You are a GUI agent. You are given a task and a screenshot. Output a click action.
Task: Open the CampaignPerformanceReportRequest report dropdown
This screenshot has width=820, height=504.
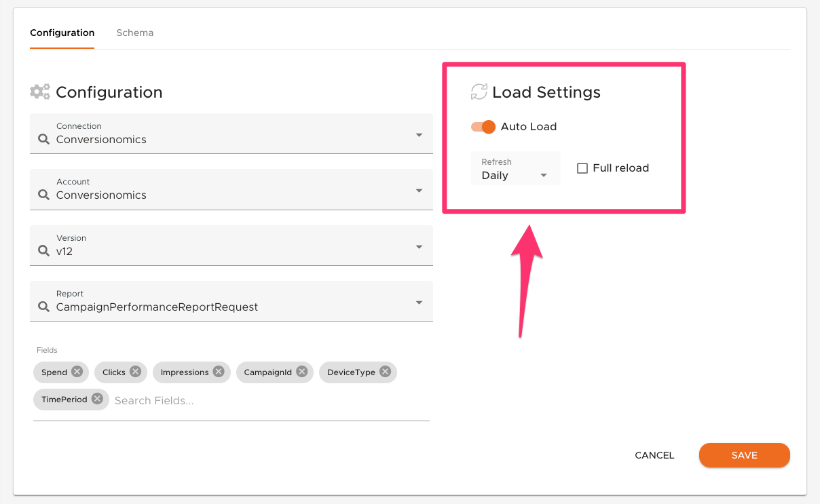coord(421,301)
